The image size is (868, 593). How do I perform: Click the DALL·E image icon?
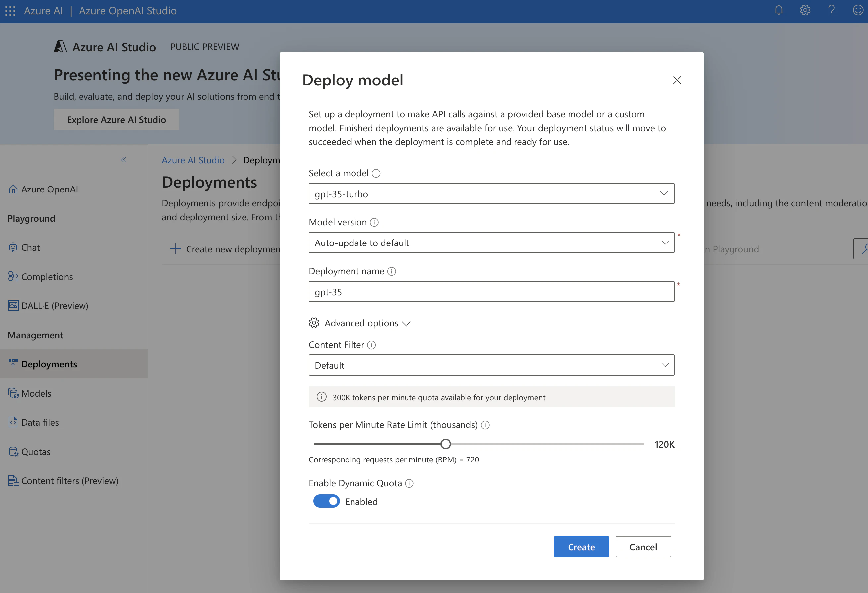pyautogui.click(x=13, y=306)
